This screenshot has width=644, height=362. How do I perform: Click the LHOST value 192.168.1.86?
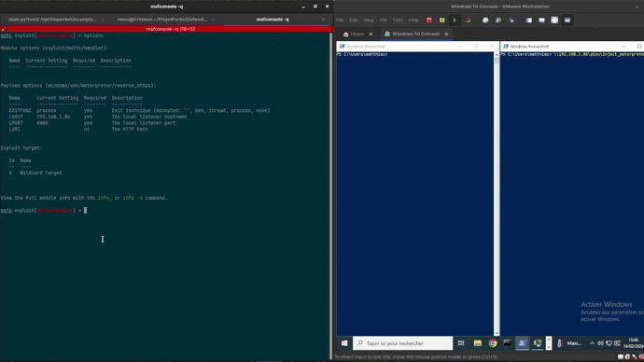[53, 117]
